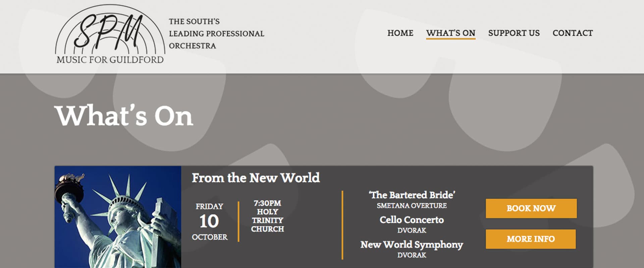Screen dimensions: 644x268
Task: Click the Music for Guildford text under logo
Action: [x=110, y=60]
